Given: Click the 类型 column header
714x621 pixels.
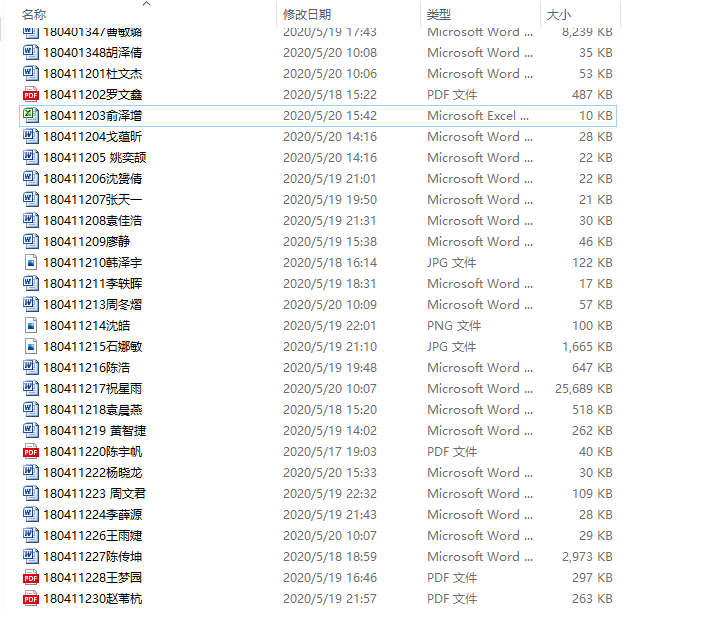Looking at the screenshot, I should coord(438,14).
